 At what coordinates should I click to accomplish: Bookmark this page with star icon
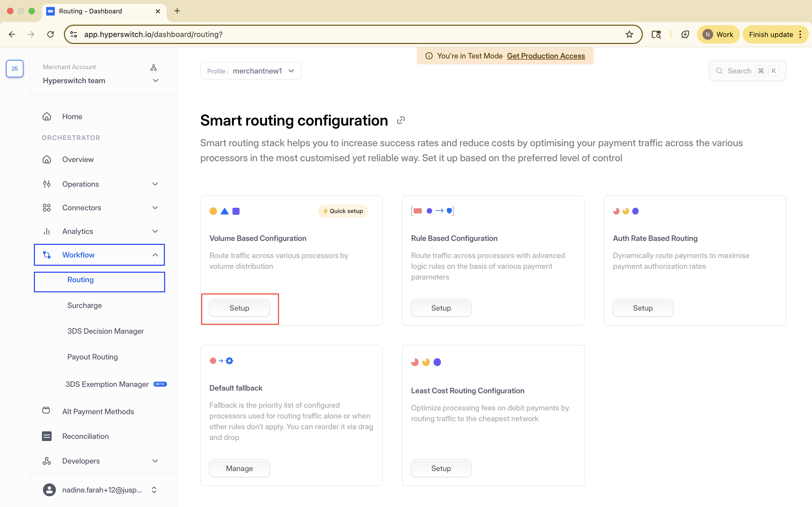pos(629,34)
